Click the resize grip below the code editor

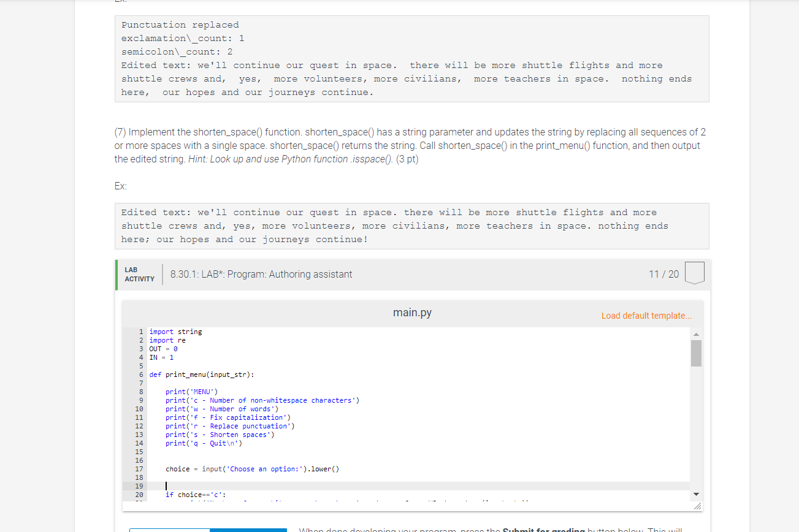(x=698, y=506)
